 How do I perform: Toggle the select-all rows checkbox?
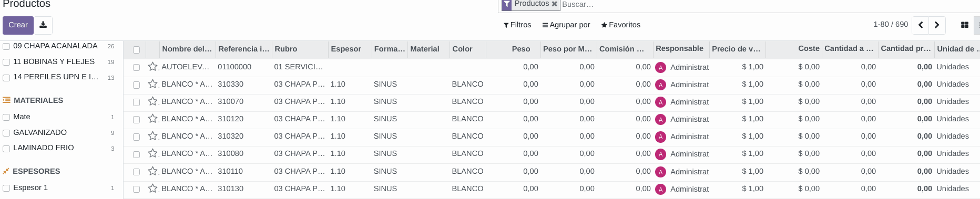tap(137, 50)
